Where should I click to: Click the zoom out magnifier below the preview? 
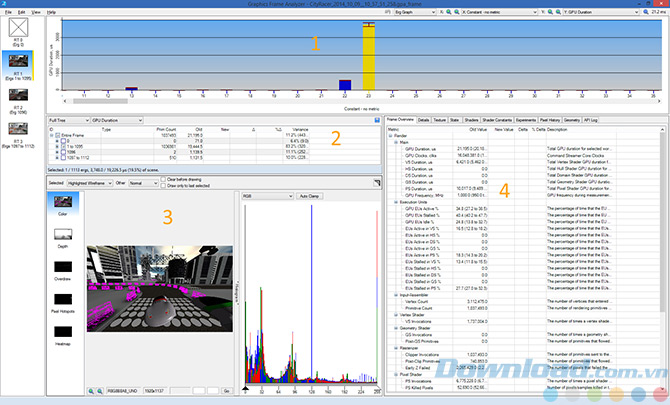pos(101,390)
